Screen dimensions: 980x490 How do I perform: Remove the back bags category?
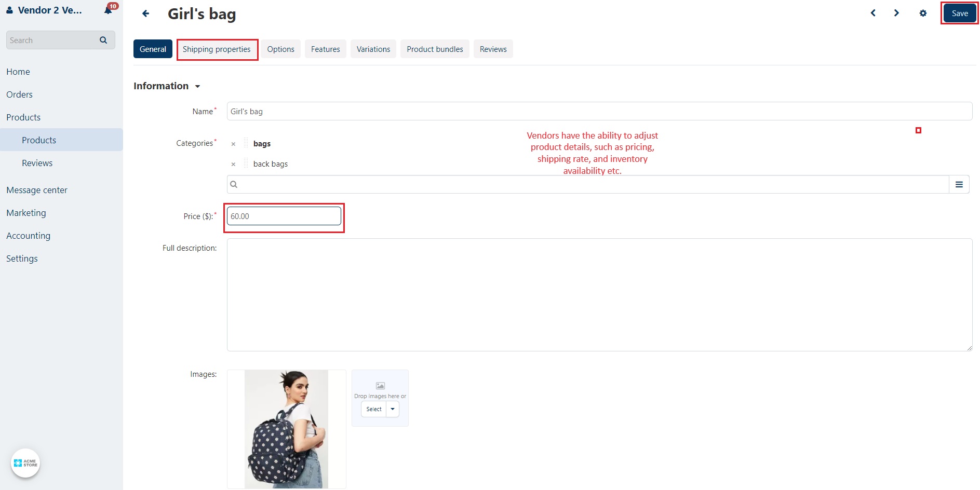[x=233, y=164]
